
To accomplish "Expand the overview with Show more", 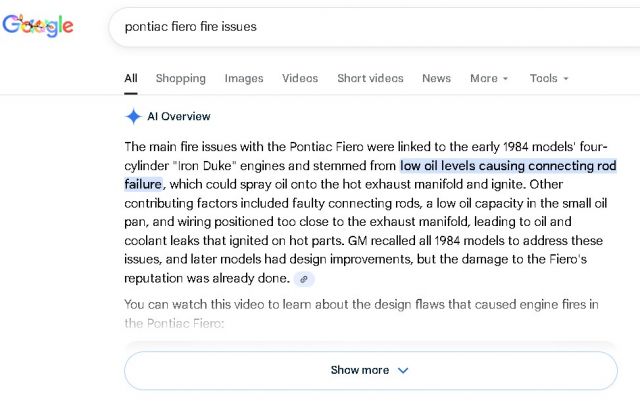I will 370,370.
